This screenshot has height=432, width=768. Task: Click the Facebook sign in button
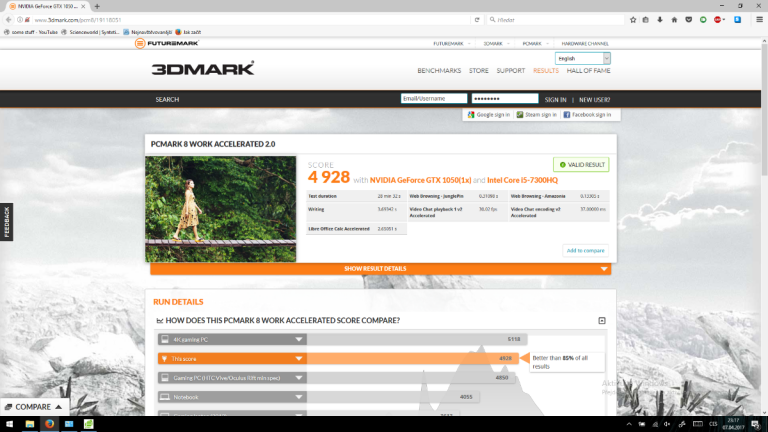point(587,115)
